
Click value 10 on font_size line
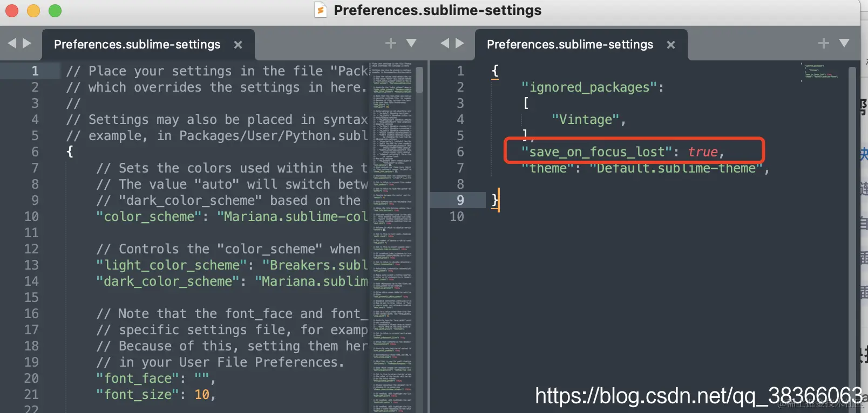pyautogui.click(x=202, y=395)
